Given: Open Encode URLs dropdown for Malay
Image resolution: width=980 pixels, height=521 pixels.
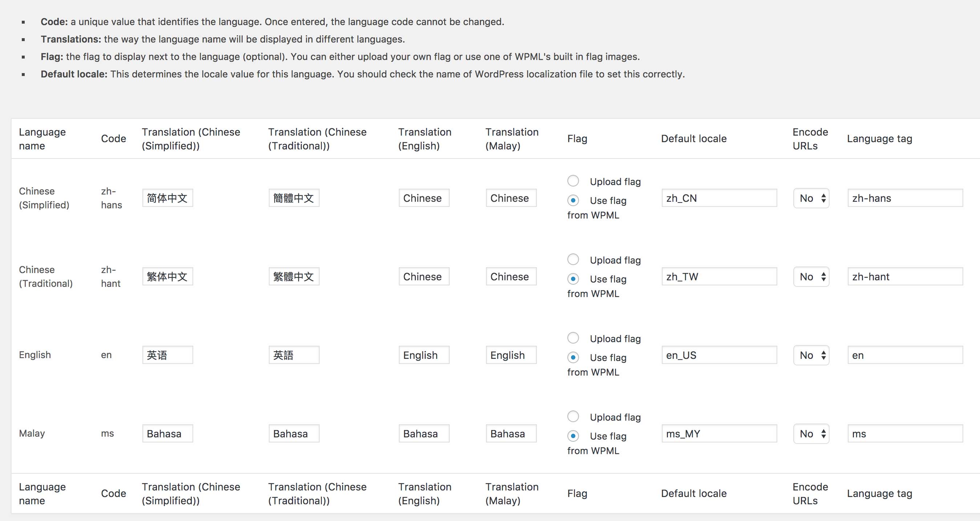Looking at the screenshot, I should pyautogui.click(x=811, y=433).
